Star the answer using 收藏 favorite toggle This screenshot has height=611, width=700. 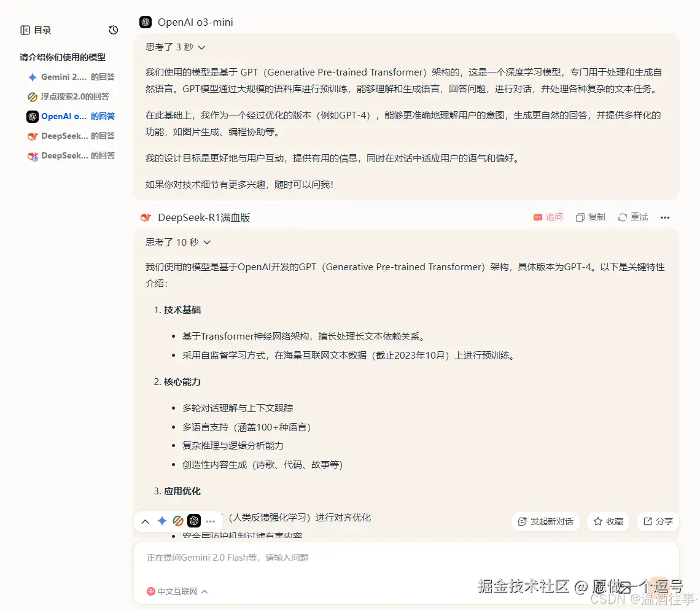click(x=608, y=521)
